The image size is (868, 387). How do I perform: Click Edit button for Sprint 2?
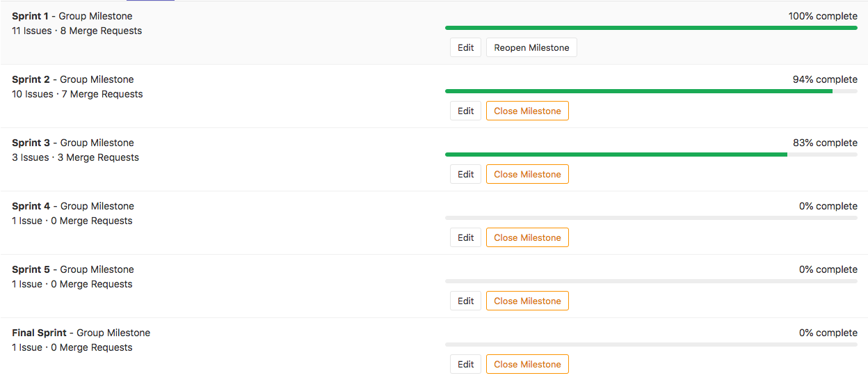[x=465, y=111]
